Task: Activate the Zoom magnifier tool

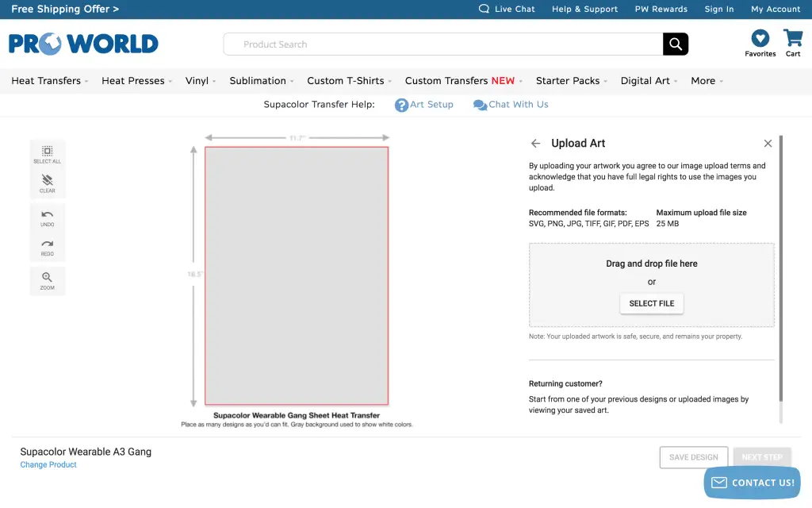Action: point(47,279)
